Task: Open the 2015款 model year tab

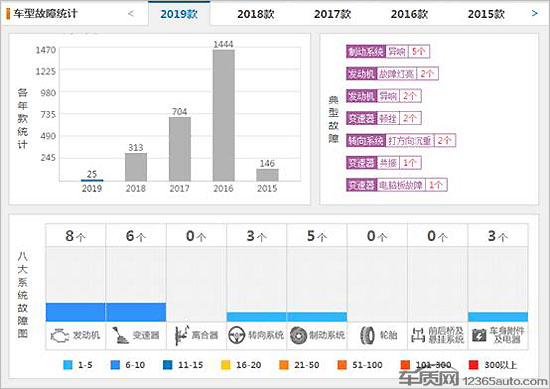Action: click(486, 14)
